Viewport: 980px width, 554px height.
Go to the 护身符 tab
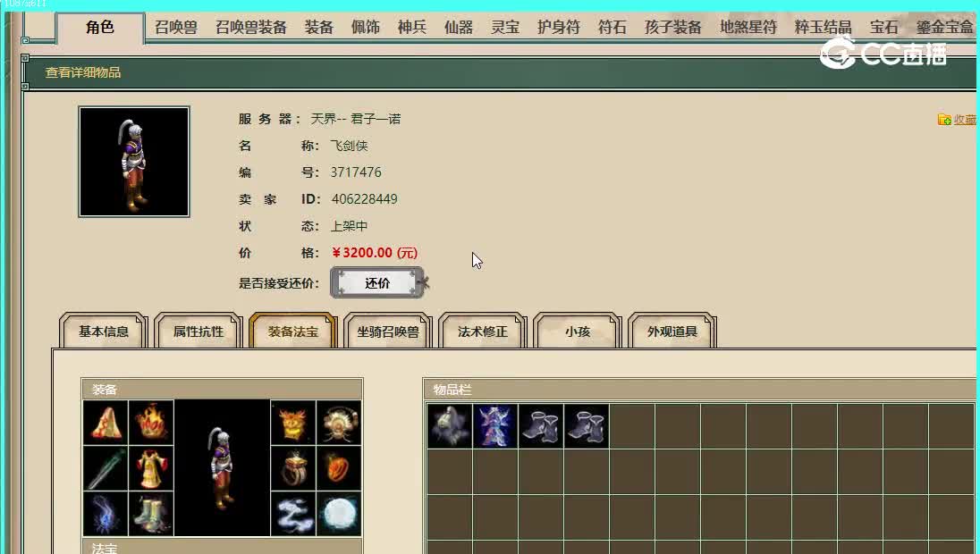click(x=559, y=28)
